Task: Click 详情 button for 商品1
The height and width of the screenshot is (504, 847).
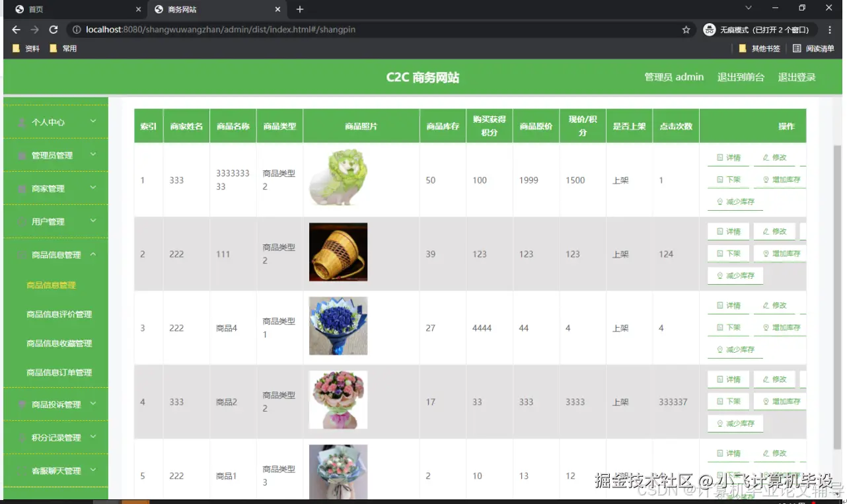Action: click(729, 454)
